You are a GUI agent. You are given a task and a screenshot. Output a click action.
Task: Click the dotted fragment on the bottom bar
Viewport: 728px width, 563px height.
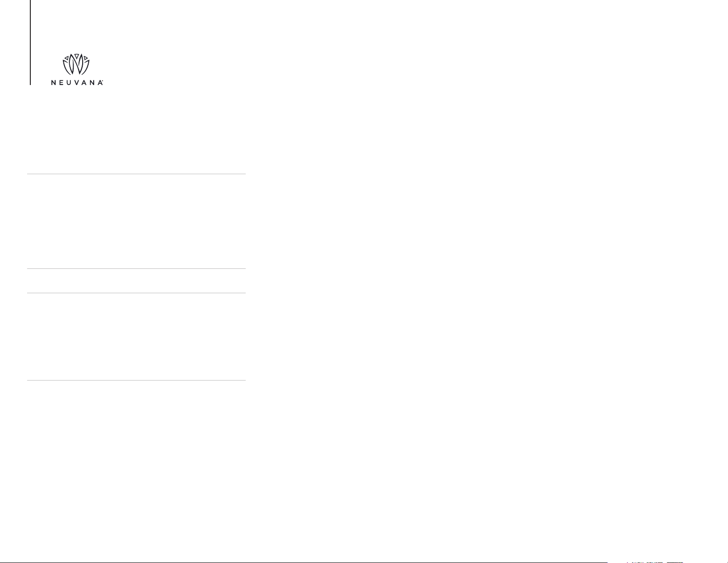[x=655, y=562]
